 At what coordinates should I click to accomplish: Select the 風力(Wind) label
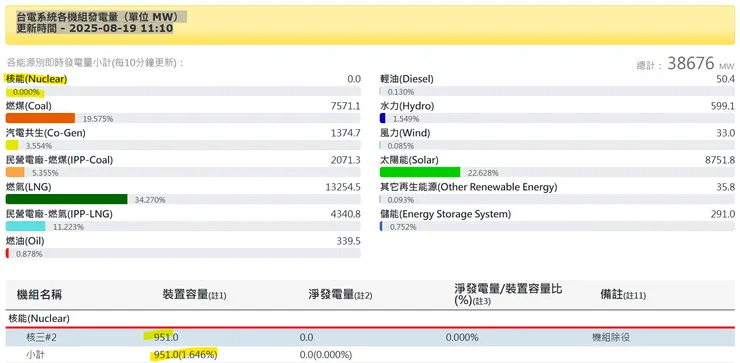coord(405,133)
